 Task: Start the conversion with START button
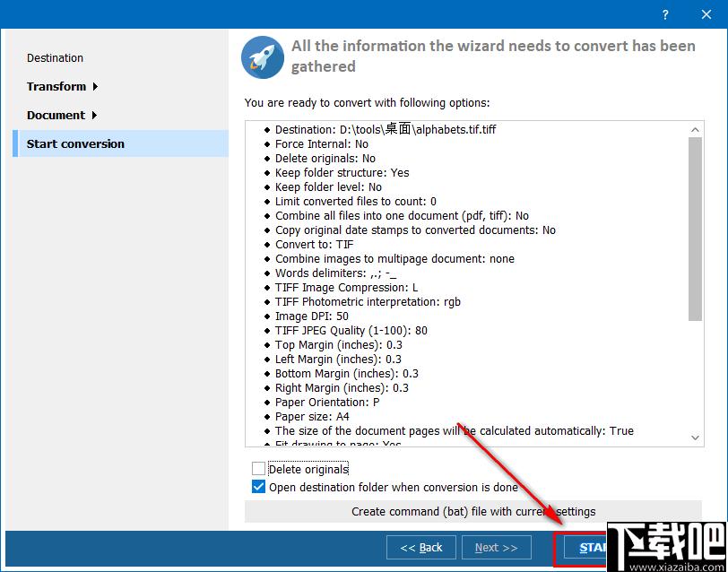[x=586, y=548]
